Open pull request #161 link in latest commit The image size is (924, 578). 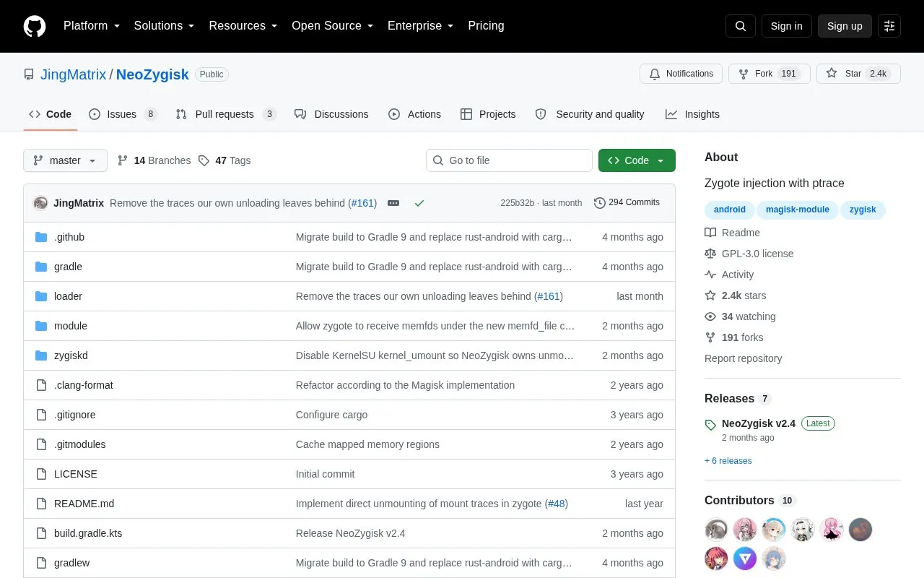pyautogui.click(x=363, y=203)
